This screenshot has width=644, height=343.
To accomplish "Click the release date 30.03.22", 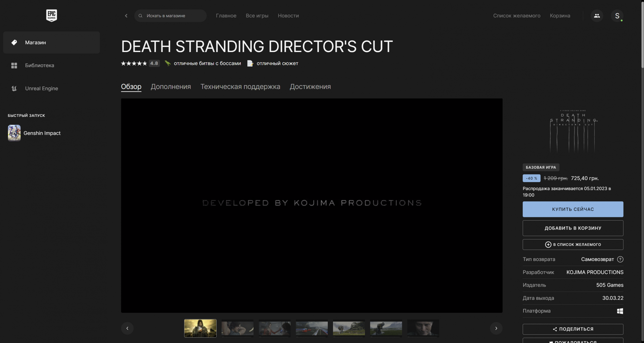I will pos(613,298).
